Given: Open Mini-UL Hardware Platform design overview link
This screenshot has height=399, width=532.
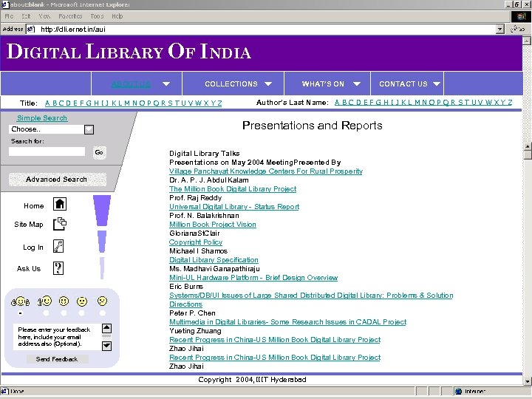Looking at the screenshot, I should point(253,278).
